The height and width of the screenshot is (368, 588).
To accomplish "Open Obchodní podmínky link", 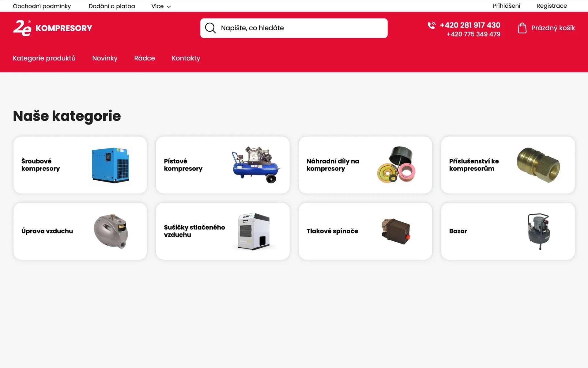I will coord(42,6).
